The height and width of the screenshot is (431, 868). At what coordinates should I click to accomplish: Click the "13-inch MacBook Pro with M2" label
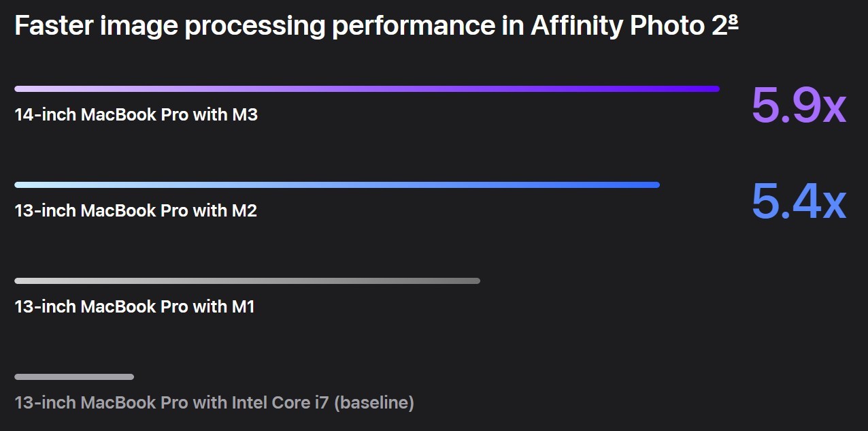click(x=136, y=210)
